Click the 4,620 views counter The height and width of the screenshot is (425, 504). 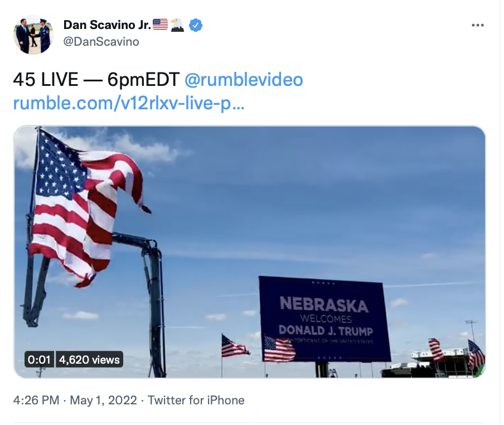coord(89,359)
